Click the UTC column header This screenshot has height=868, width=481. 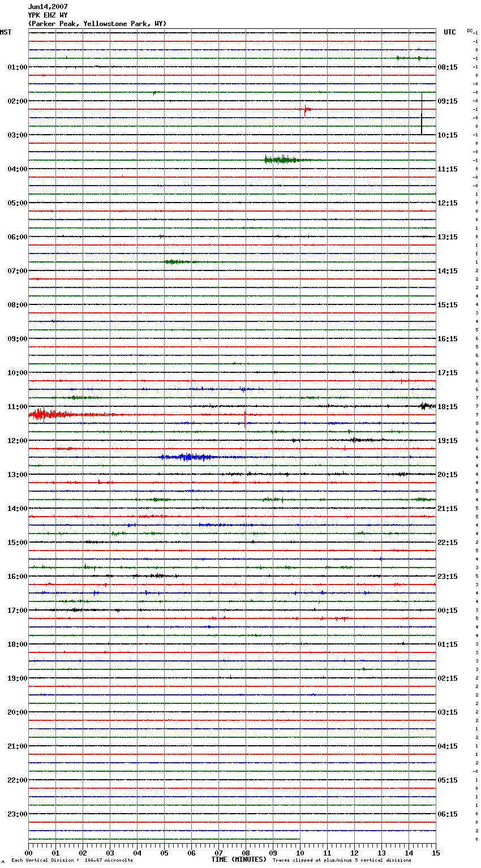click(449, 32)
